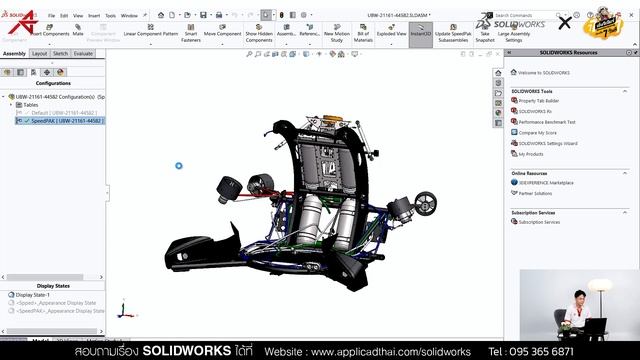This screenshot has height=360, width=640.
Task: Open the Window menu
Action: [x=129, y=16]
